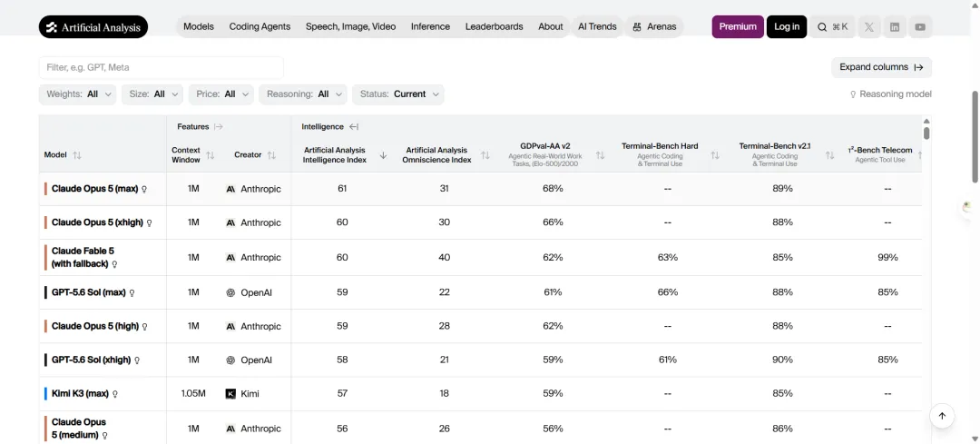Click Anthropic logo in Claude Opus 5 (max) row

click(x=230, y=189)
